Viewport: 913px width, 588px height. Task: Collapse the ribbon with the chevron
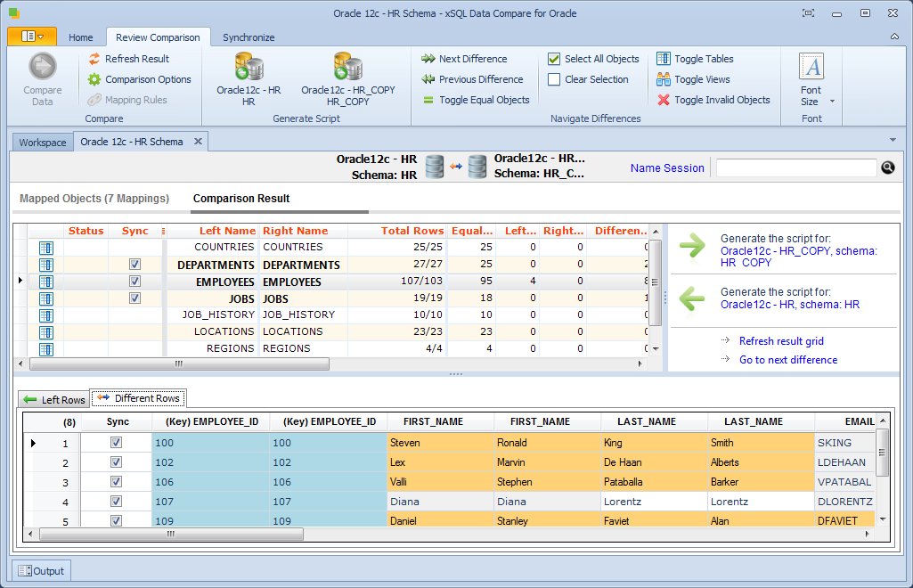coord(894,37)
